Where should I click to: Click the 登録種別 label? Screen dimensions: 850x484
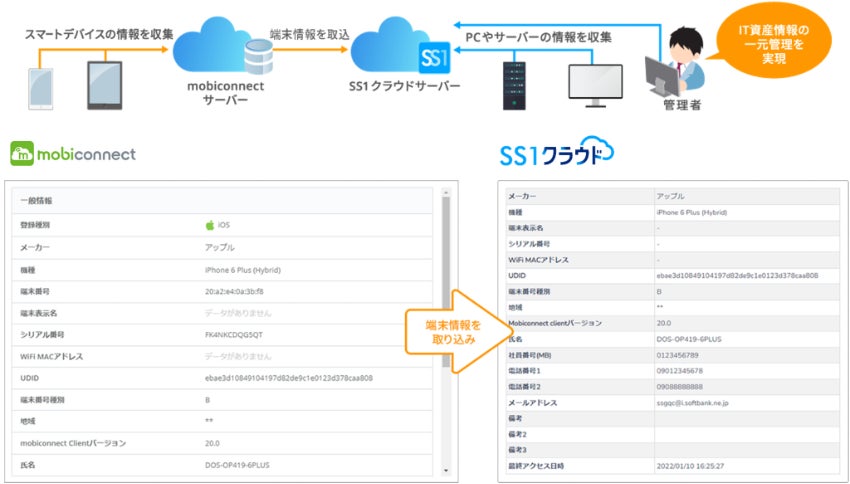click(x=35, y=225)
